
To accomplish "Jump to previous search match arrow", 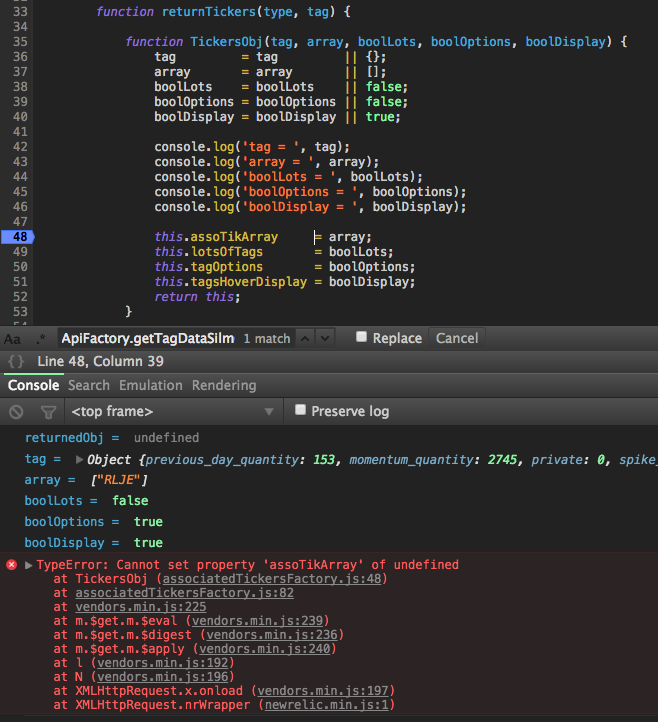I will 305,339.
